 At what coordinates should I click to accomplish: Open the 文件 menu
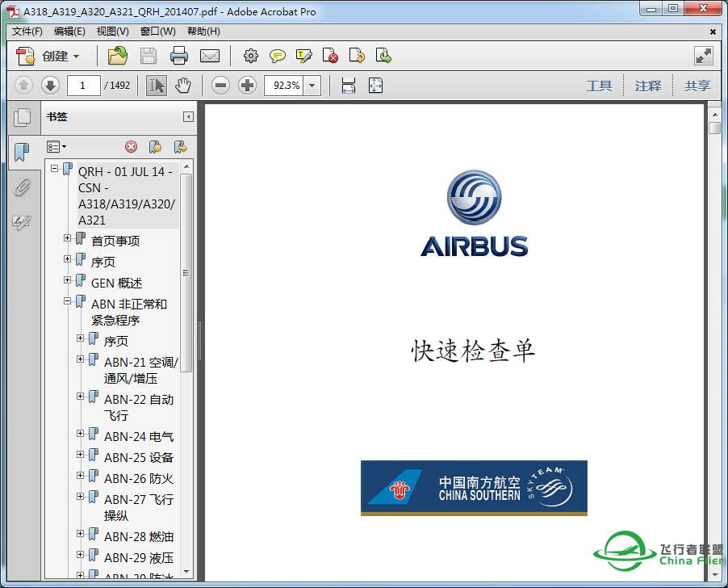[26, 31]
